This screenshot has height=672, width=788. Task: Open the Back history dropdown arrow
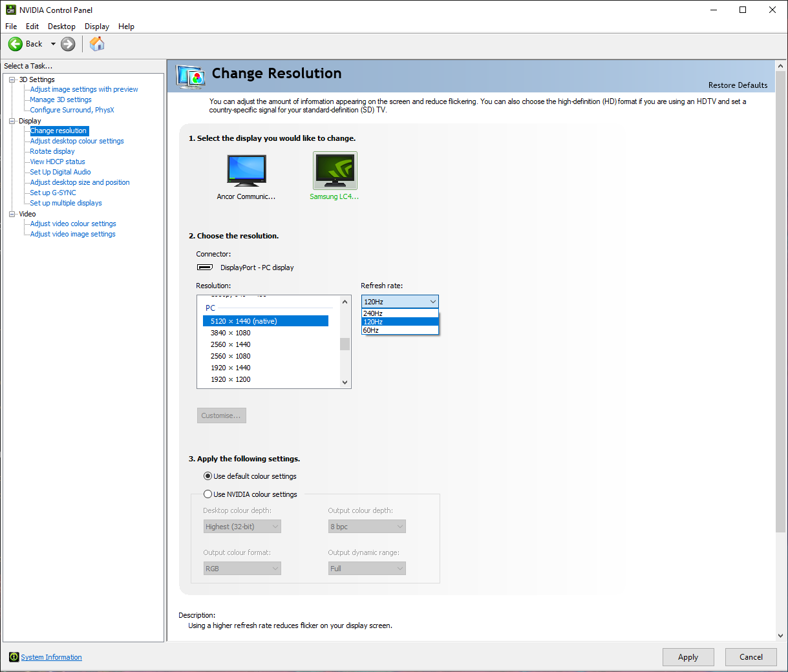(x=53, y=44)
